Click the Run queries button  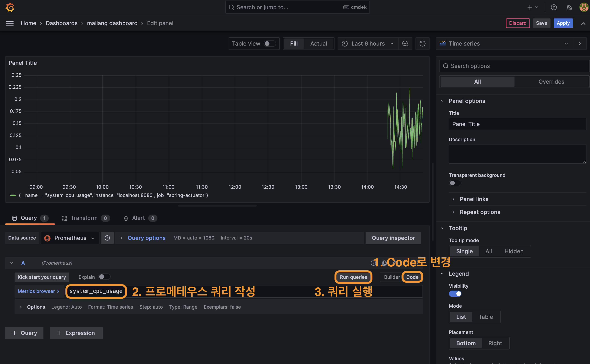353,277
